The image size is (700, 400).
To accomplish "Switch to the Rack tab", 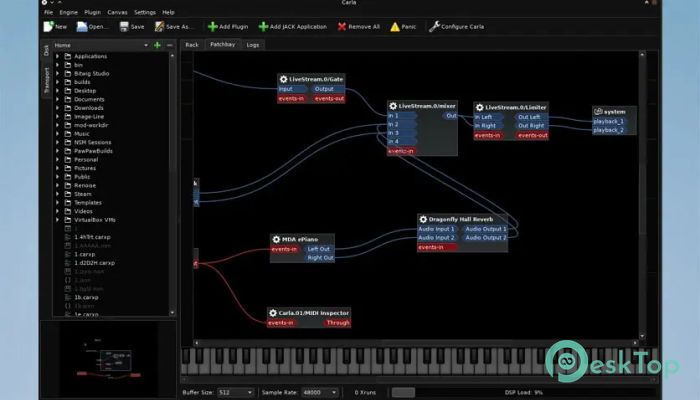I will click(x=192, y=45).
